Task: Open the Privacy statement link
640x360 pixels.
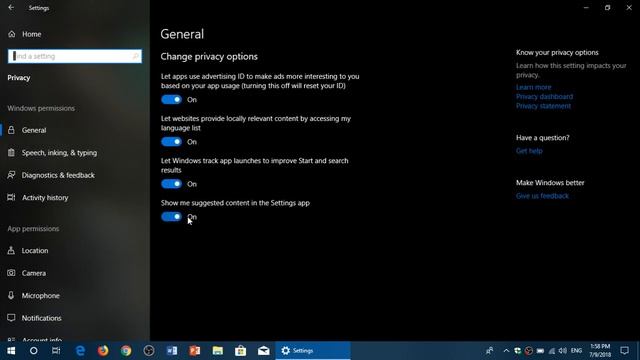Action: point(543,106)
